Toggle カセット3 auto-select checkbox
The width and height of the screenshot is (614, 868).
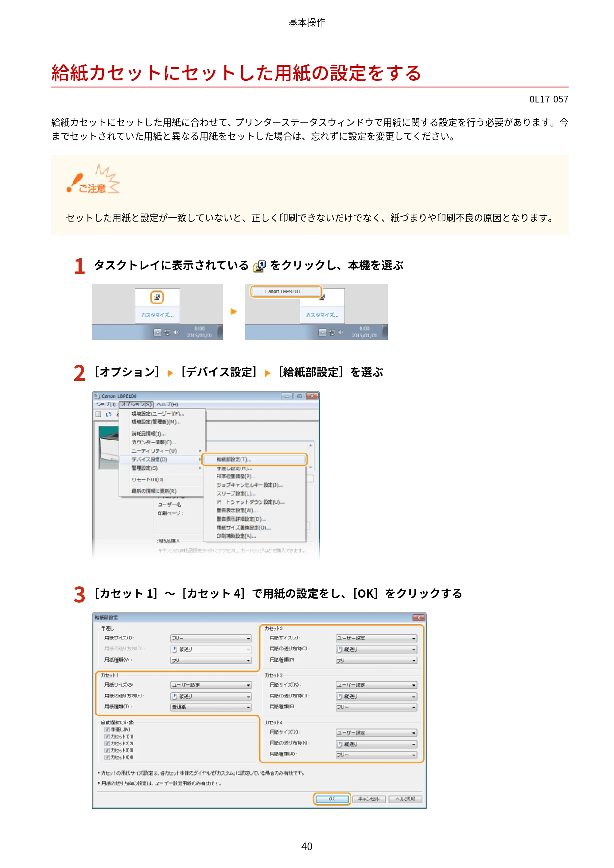point(107,750)
